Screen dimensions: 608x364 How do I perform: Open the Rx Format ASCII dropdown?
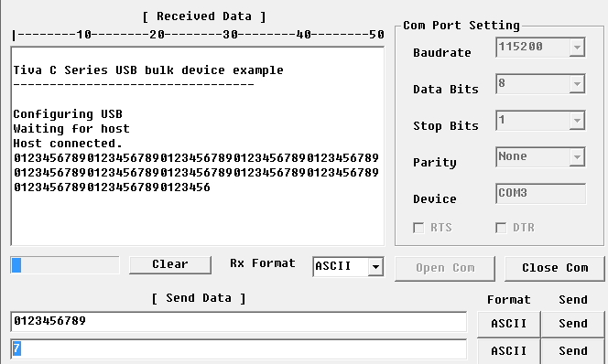click(375, 266)
